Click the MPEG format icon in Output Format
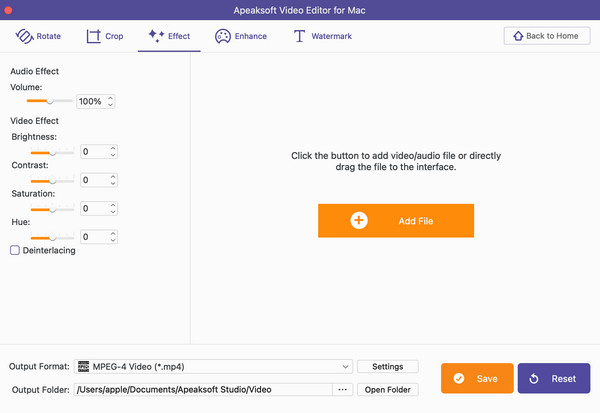Screen dimensions: 600x413 point(83,367)
